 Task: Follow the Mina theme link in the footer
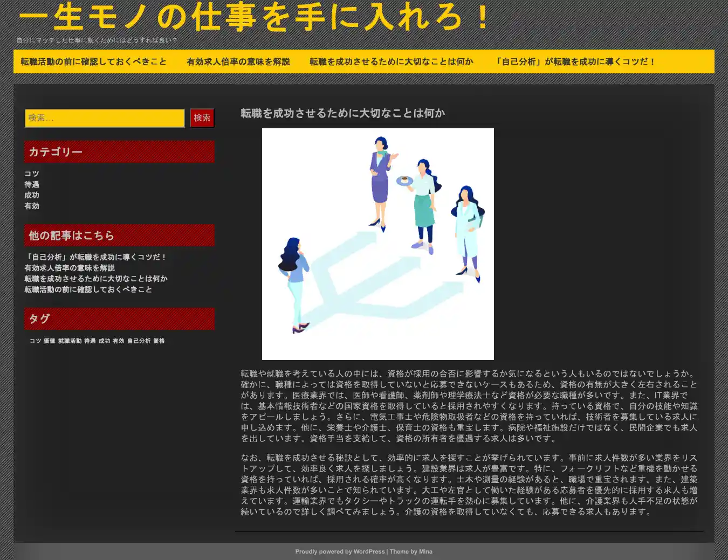[x=425, y=551]
